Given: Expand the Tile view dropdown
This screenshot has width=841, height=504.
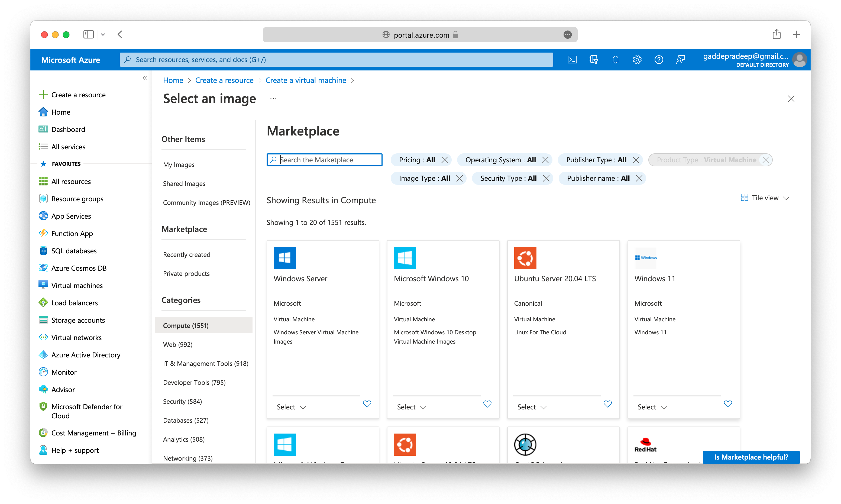Looking at the screenshot, I should pyautogui.click(x=765, y=198).
